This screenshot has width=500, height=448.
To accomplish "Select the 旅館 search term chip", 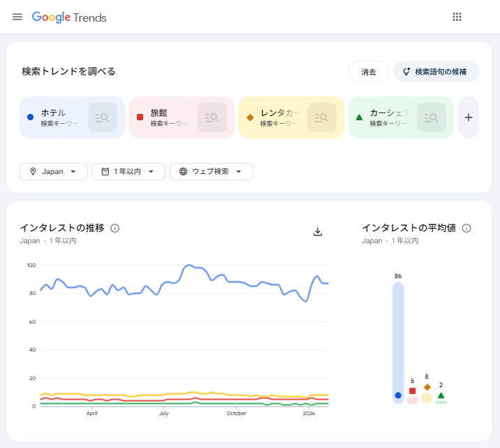I will pos(163,117).
